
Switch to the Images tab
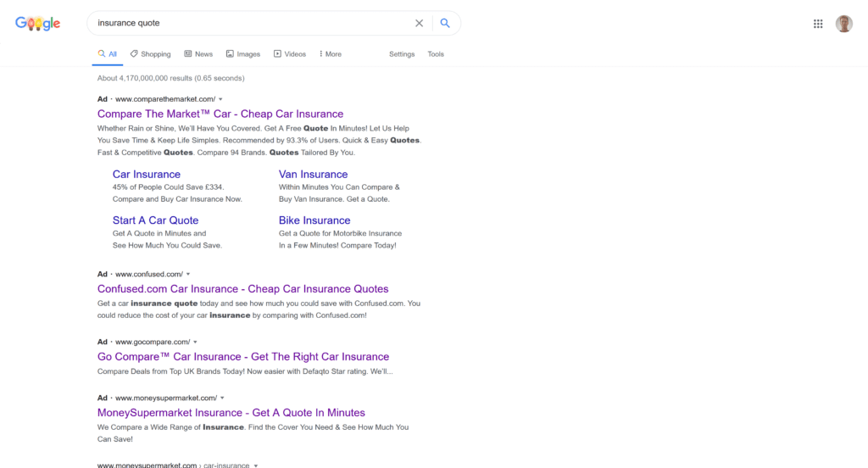243,54
